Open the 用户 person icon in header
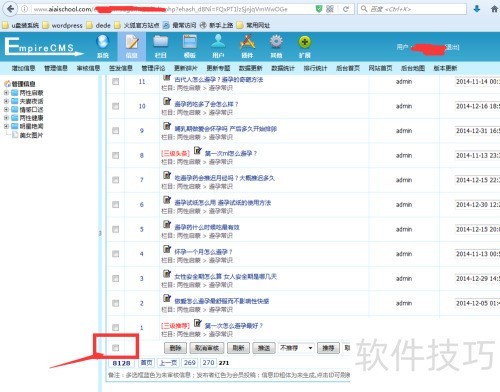 pyautogui.click(x=218, y=41)
